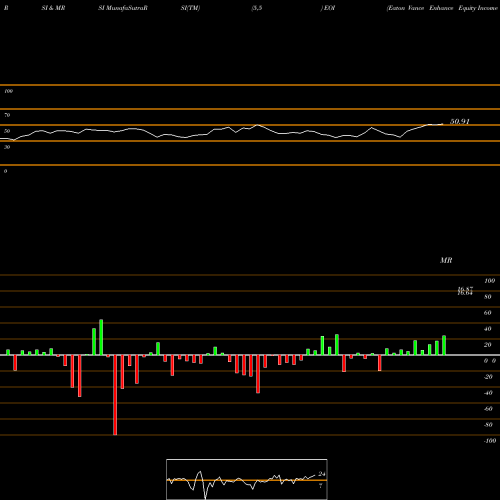This screenshot has height=500, width=500.
Task: Open the mini RSI preview chart thumbnail
Action: point(247,479)
